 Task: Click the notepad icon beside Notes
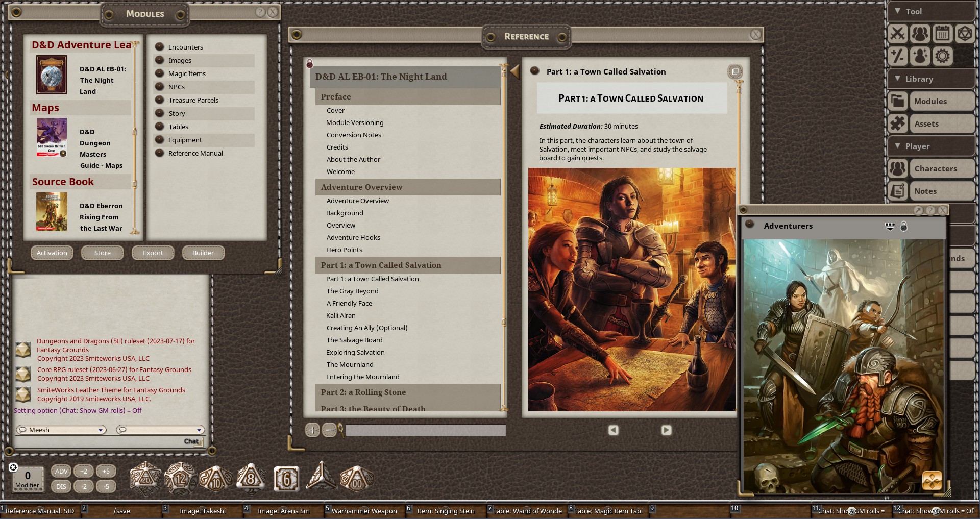897,191
